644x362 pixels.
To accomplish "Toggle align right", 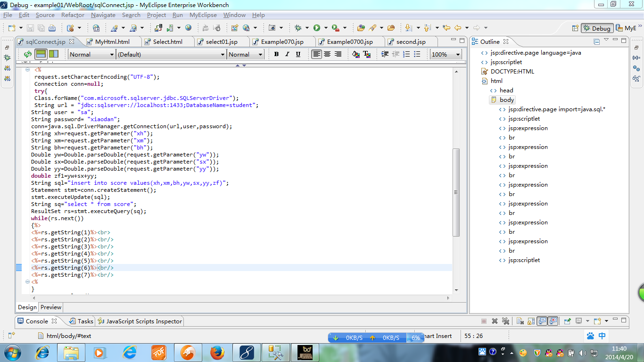I will coord(338,54).
